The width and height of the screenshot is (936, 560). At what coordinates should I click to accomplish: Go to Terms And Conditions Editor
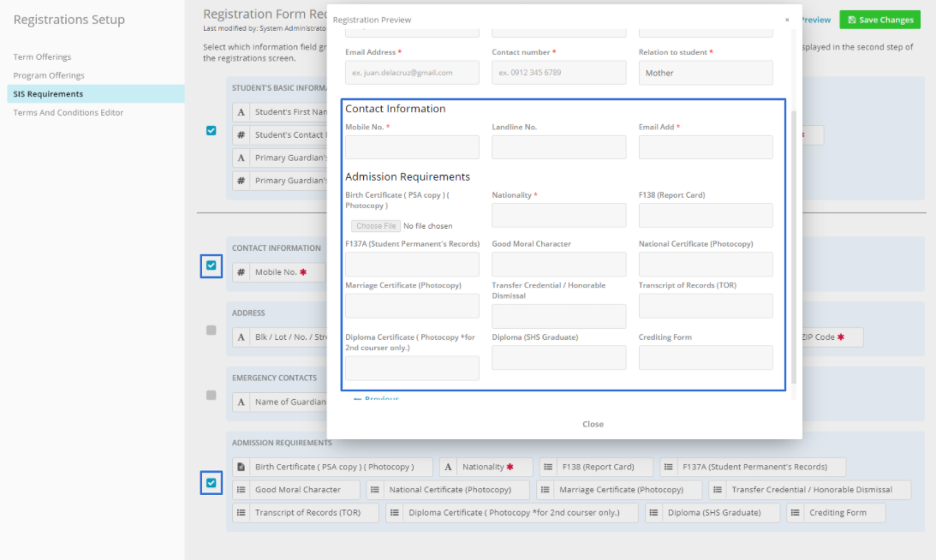coord(69,113)
